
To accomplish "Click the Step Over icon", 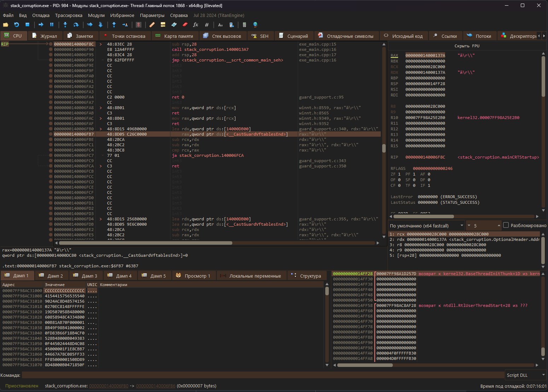I will point(76,25).
